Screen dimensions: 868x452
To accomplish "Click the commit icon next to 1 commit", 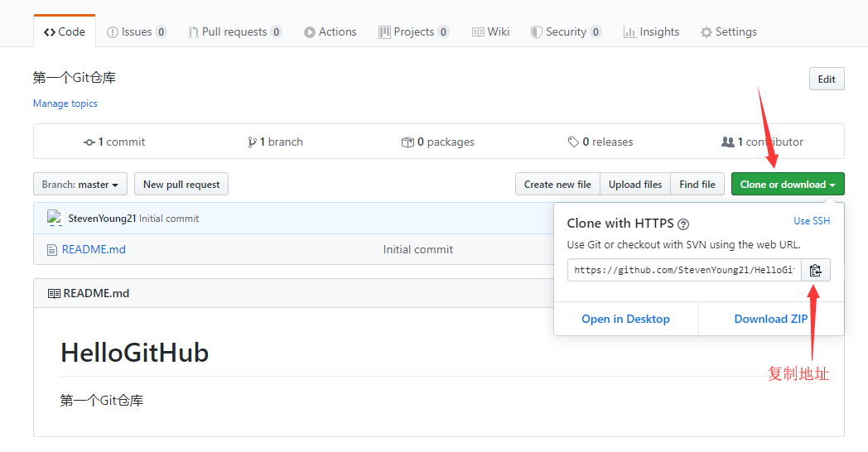I will point(89,142).
